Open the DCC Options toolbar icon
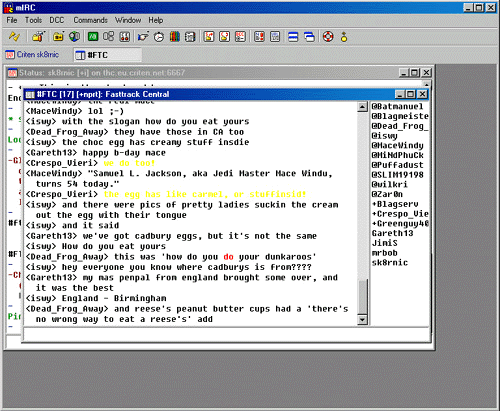The height and width of the screenshot is (411, 500). pyautogui.click(x=240, y=36)
